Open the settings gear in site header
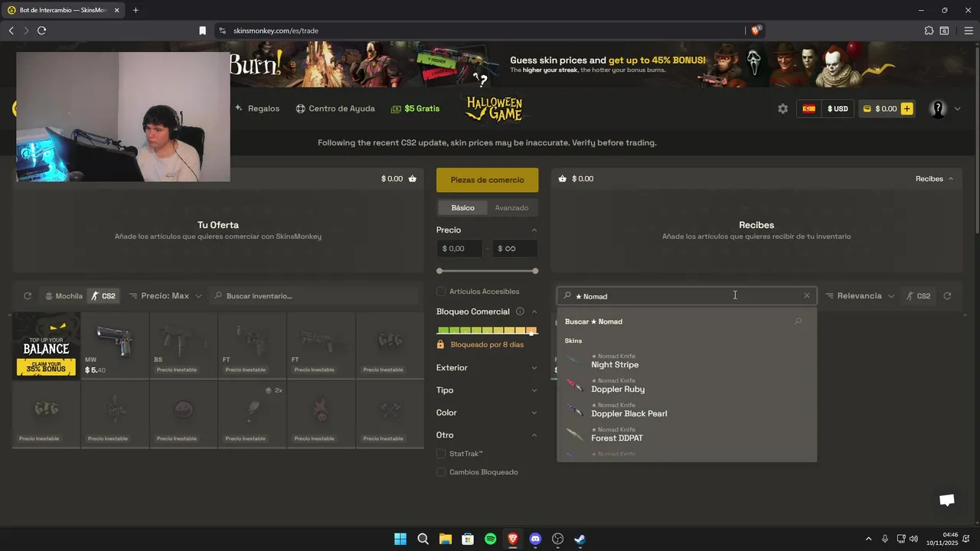The width and height of the screenshot is (980, 551). click(x=782, y=109)
